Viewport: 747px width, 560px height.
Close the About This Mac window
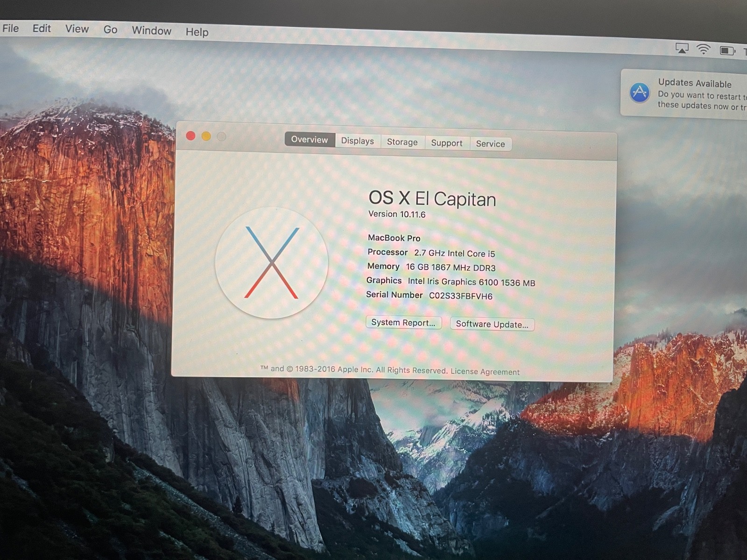pos(190,135)
